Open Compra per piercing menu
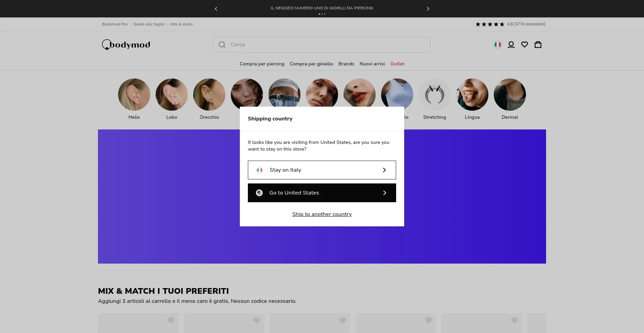 point(262,64)
